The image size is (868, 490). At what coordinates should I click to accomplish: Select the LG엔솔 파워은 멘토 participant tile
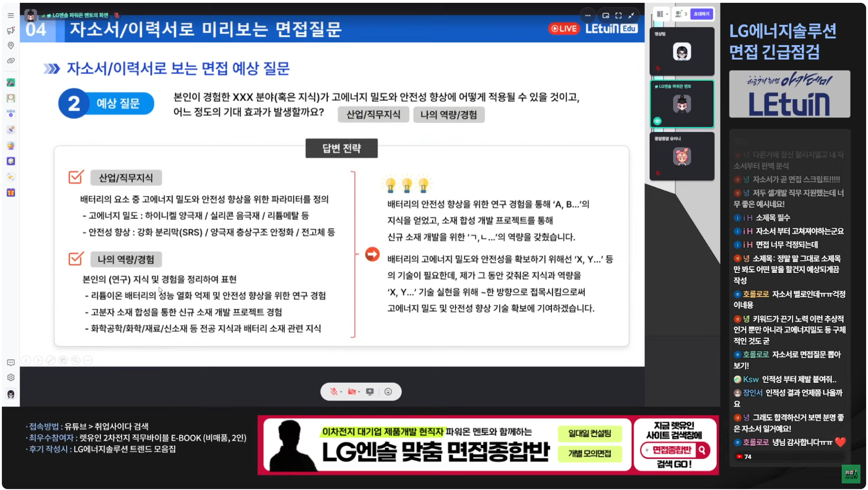[682, 104]
